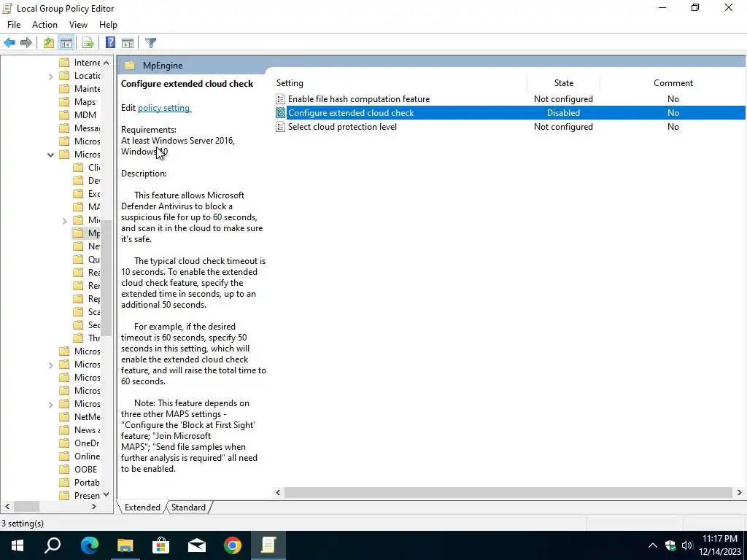The height and width of the screenshot is (560, 747).
Task: Open Microsoft Store from taskbar
Action: click(161, 545)
